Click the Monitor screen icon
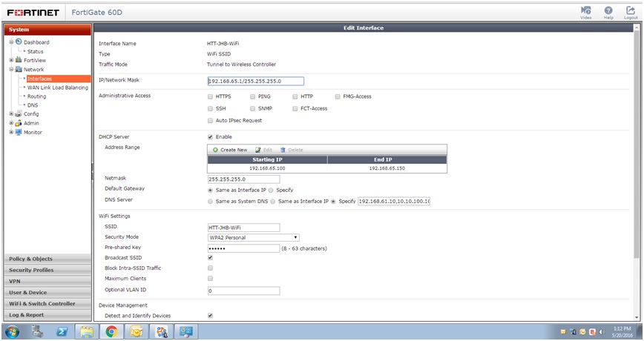 19,132
